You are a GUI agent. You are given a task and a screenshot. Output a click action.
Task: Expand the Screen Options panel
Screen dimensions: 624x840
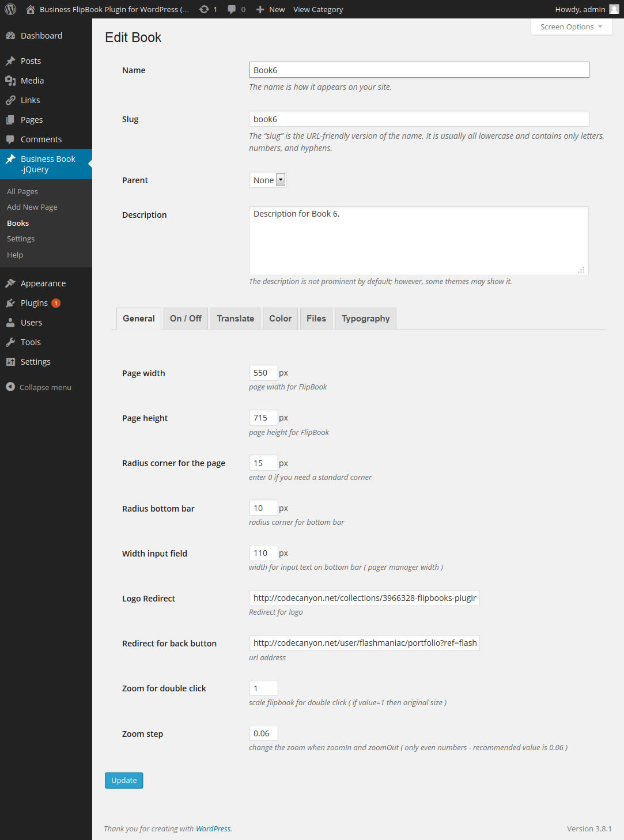click(x=570, y=27)
